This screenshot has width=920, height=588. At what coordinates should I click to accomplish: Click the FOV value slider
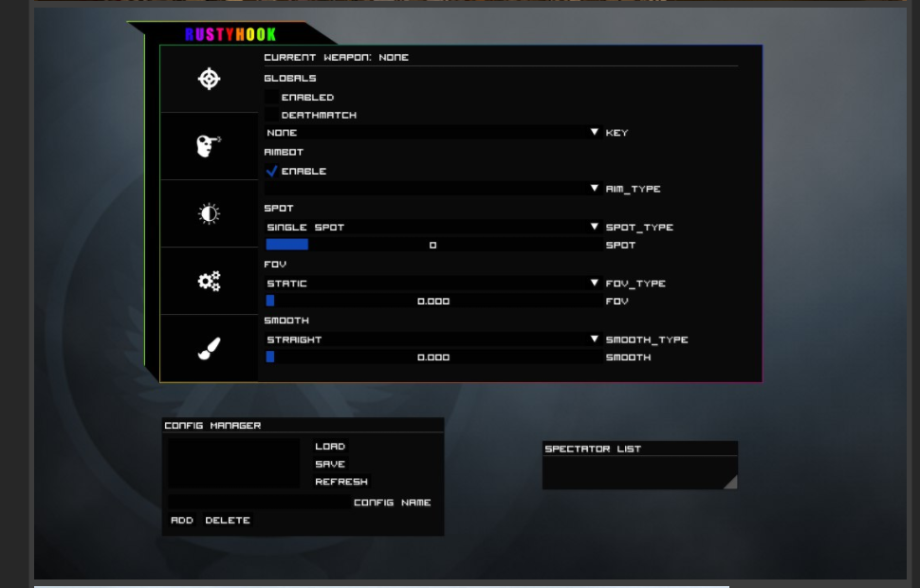(x=433, y=301)
